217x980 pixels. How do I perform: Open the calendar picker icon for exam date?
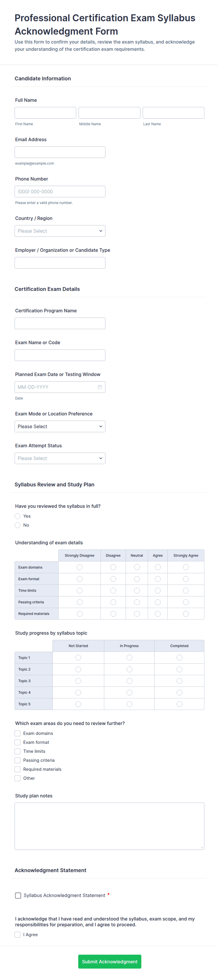(x=100, y=387)
